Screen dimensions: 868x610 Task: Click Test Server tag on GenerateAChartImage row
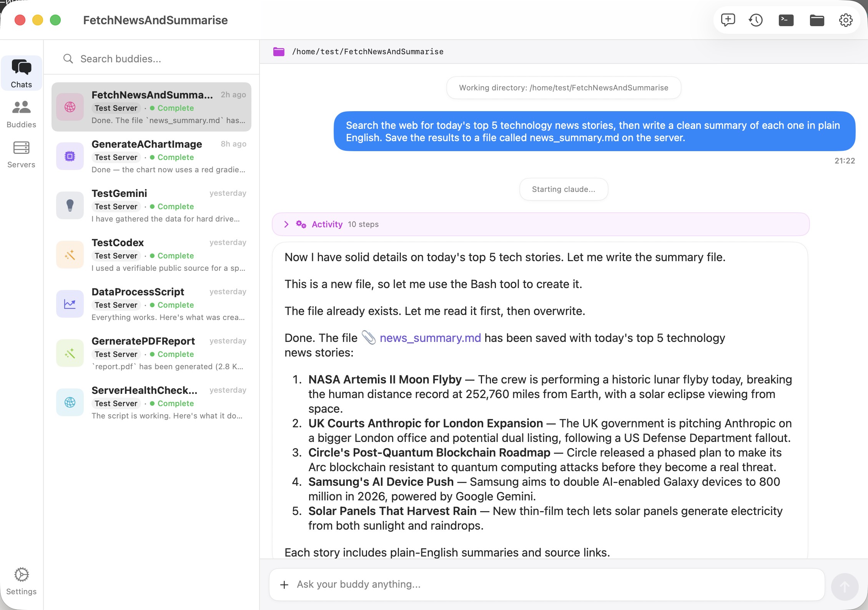click(x=116, y=157)
